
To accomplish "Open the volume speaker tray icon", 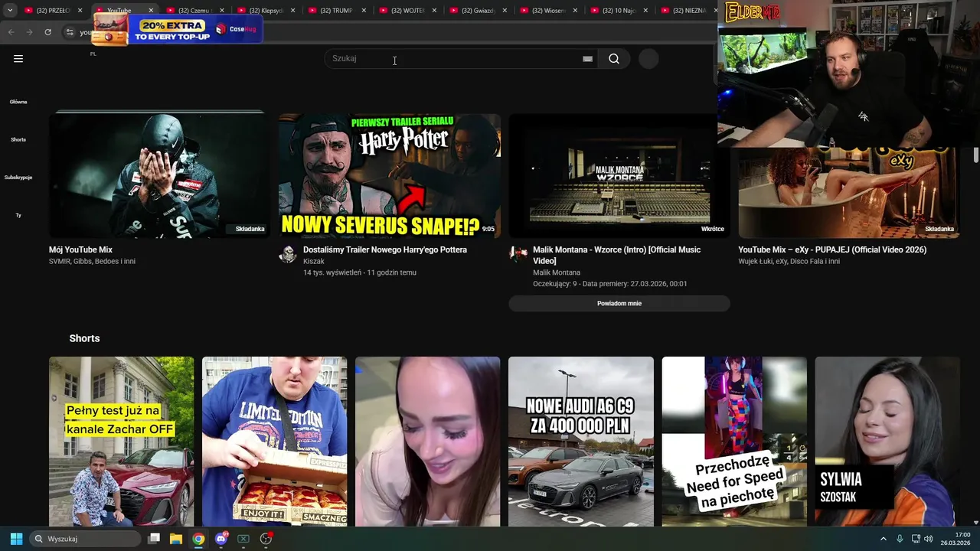I will point(929,539).
